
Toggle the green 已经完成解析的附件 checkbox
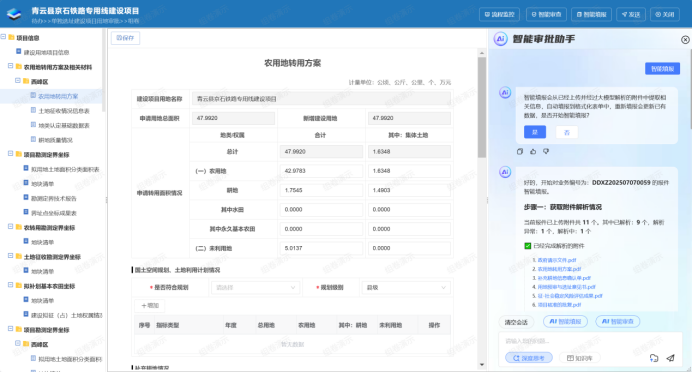tap(527, 246)
